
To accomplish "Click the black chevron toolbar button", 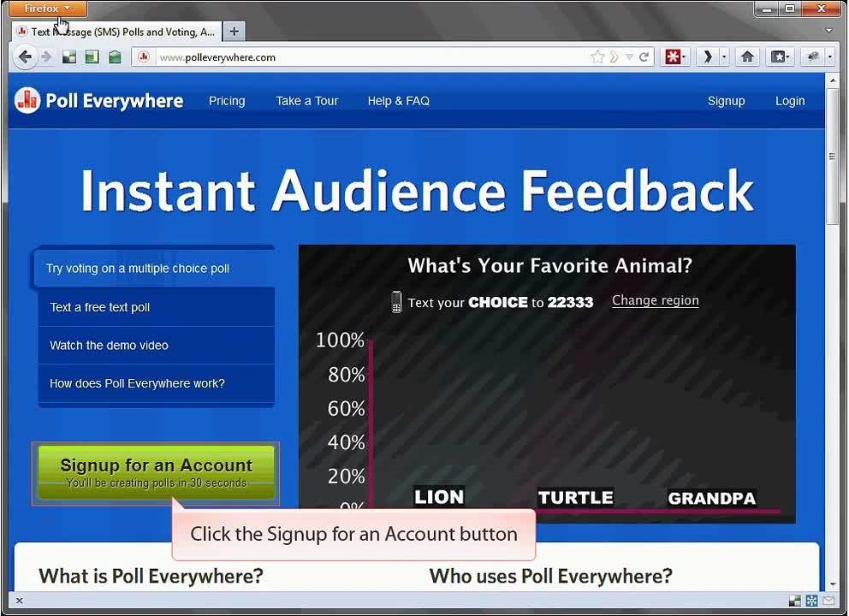I will tap(707, 56).
